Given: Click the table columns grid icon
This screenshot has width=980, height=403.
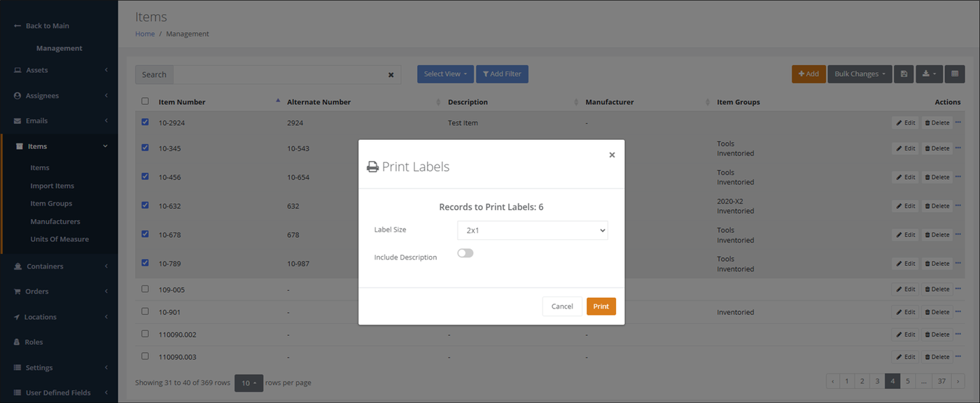Looking at the screenshot, I should (955, 74).
